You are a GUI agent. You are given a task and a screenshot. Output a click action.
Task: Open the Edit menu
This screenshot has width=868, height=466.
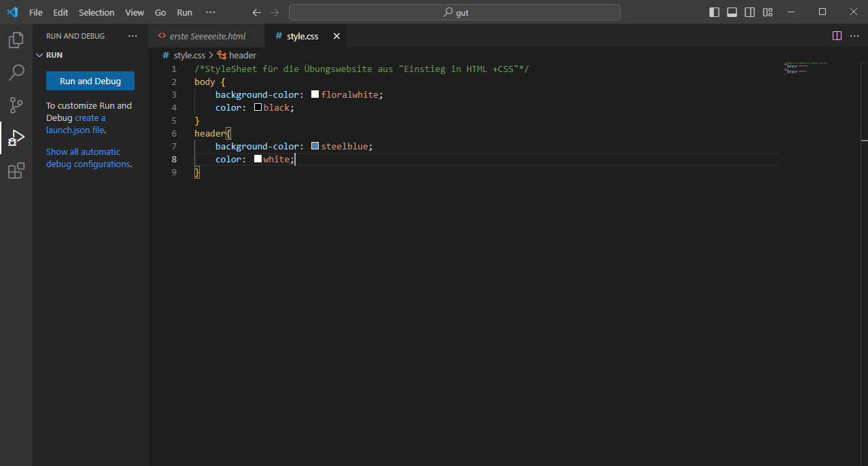(60, 12)
